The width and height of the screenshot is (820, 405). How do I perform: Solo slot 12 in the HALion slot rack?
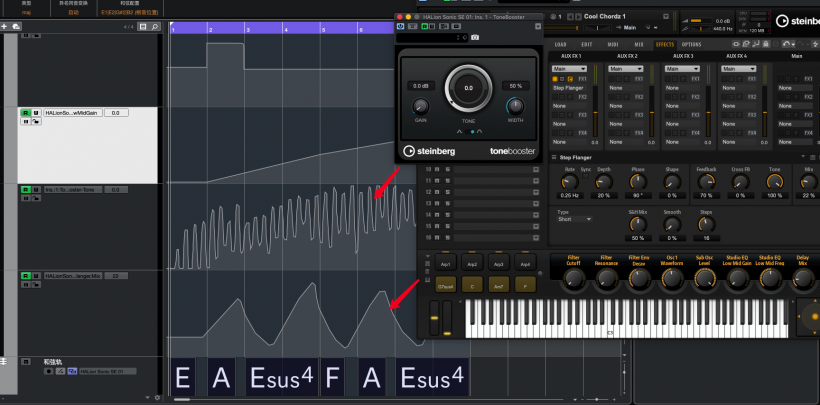[x=448, y=192]
